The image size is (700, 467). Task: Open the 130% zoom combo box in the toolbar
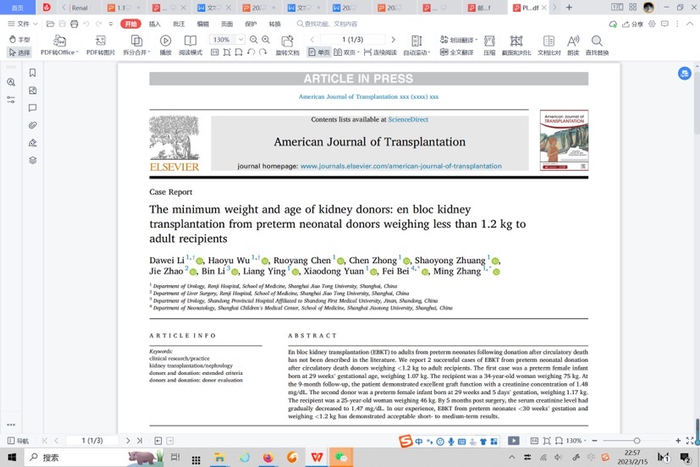227,39
